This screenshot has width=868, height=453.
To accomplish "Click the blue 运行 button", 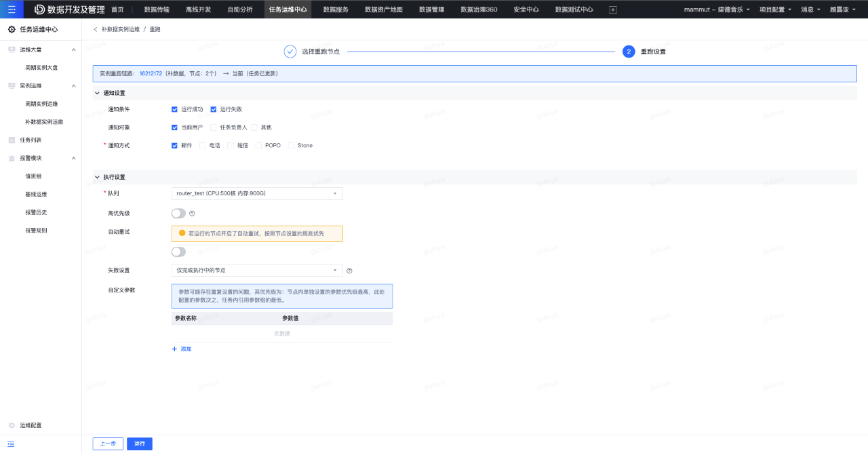I will 140,444.
